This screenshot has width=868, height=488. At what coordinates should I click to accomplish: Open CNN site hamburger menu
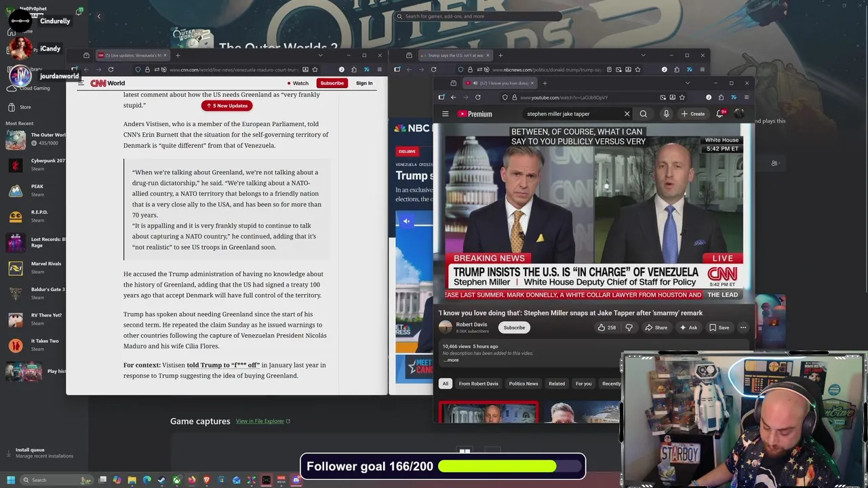80,83
